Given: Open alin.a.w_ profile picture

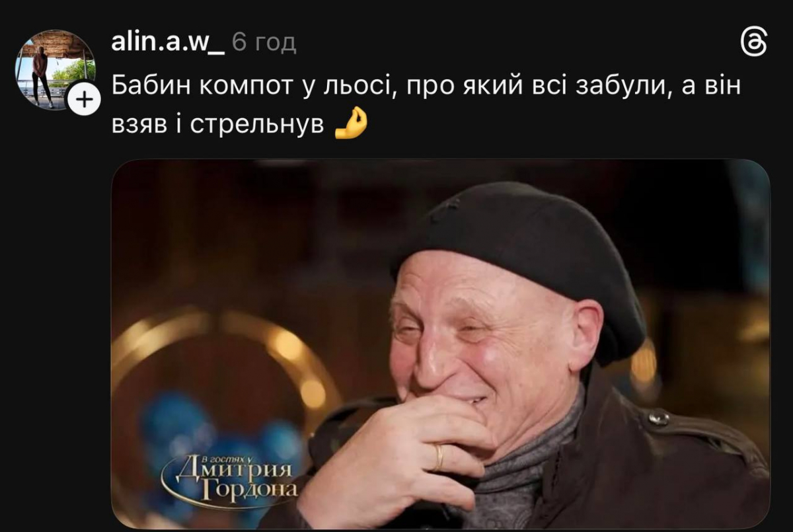Looking at the screenshot, I should [56, 69].
